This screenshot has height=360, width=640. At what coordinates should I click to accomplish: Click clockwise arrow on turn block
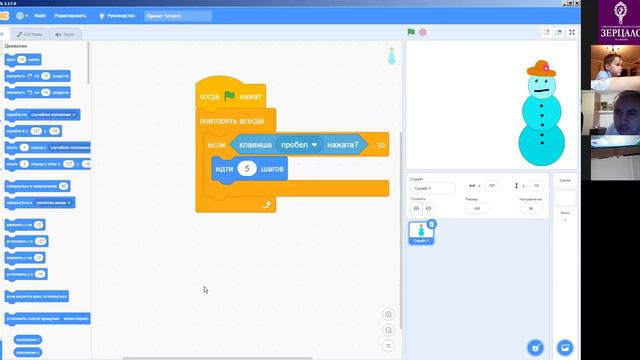[x=30, y=76]
